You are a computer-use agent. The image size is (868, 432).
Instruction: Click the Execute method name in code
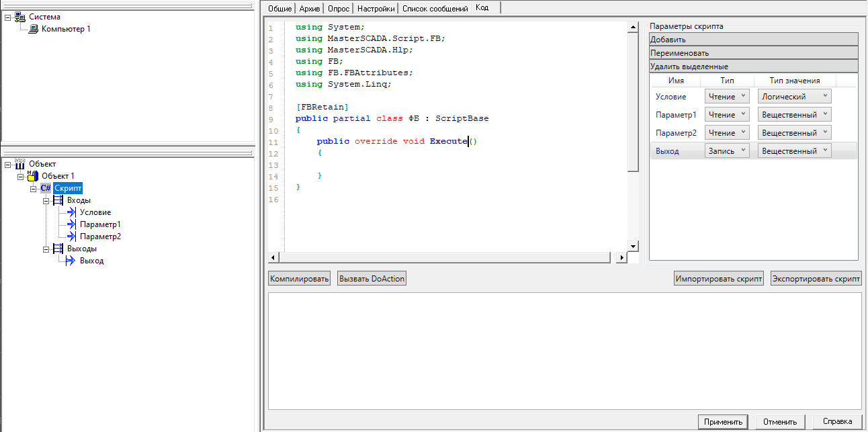coord(449,141)
